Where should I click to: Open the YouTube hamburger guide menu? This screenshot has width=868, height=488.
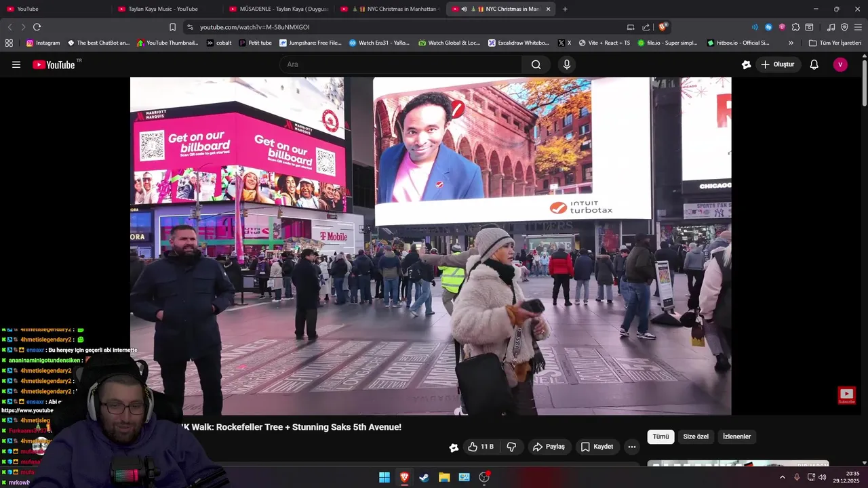[16, 64]
